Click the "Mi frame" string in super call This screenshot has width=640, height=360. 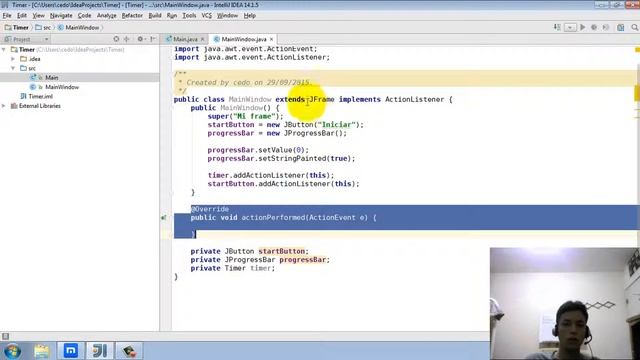(x=254, y=116)
